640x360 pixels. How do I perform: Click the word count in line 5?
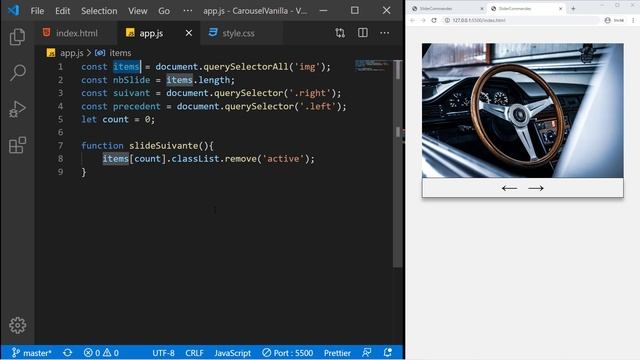tap(115, 120)
